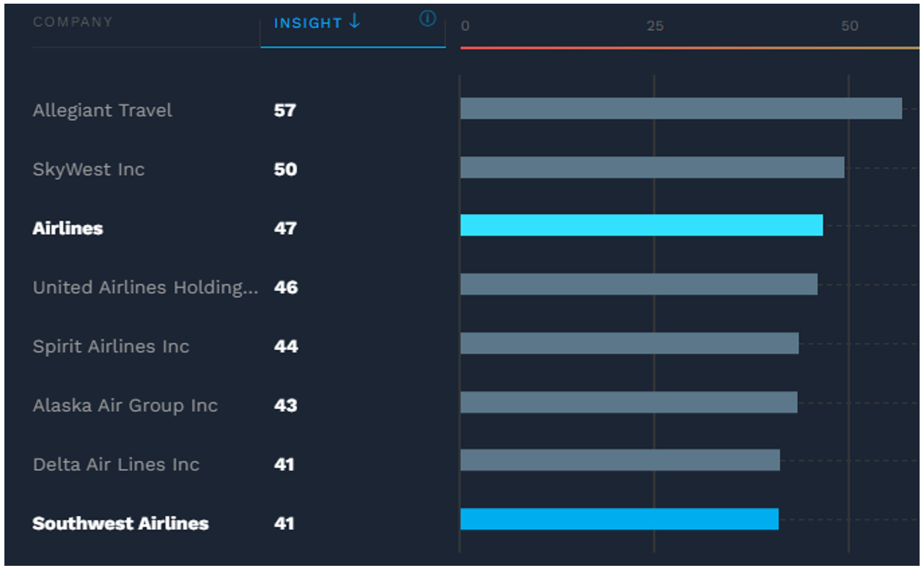Screen dimensions: 924x568
Task: Select the cyan Airlines benchmark bar
Action: click(x=641, y=225)
